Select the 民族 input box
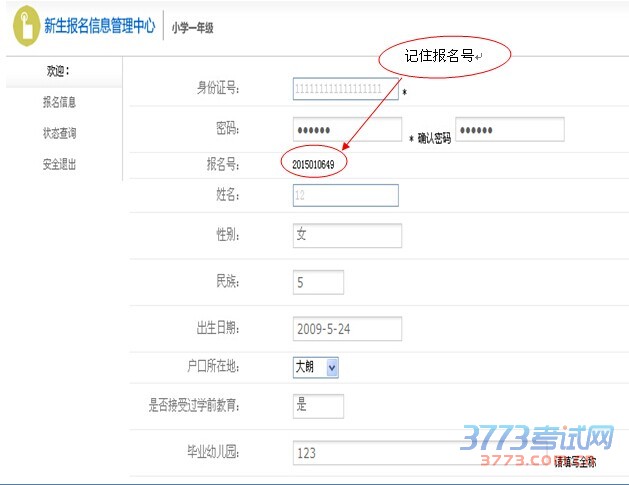This screenshot has width=629, height=485. click(x=318, y=282)
